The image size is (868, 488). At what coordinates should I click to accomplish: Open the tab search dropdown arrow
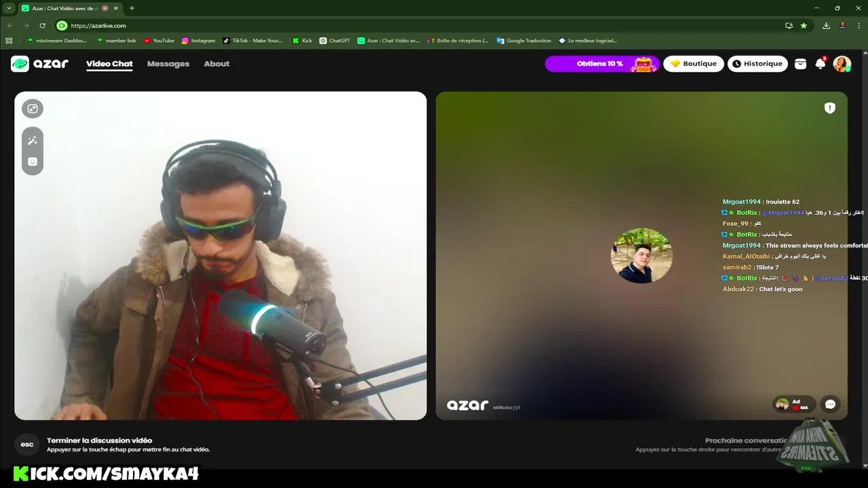9,8
